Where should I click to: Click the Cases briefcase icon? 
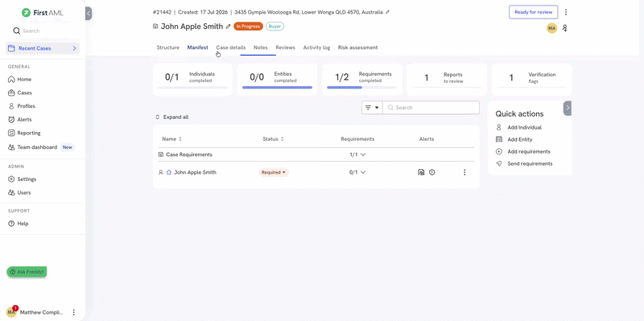(x=11, y=93)
